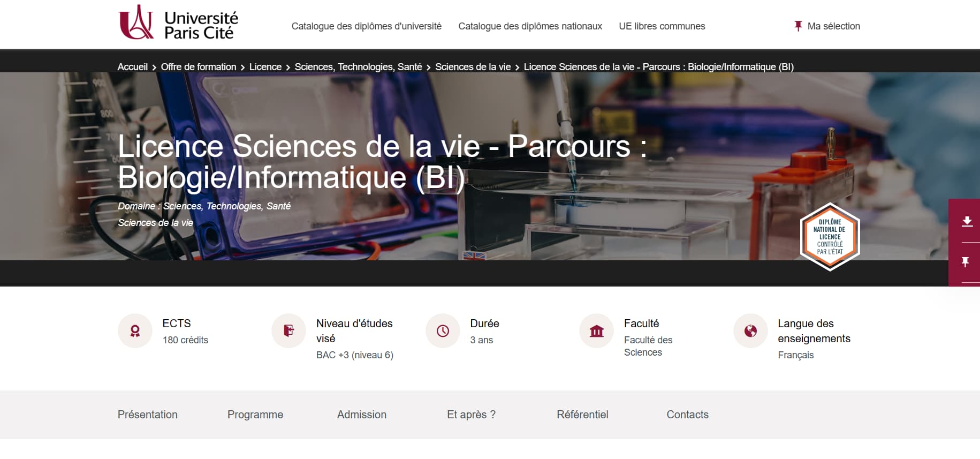Click the 180 crédits value
Image resolution: width=980 pixels, height=459 pixels.
coord(185,340)
